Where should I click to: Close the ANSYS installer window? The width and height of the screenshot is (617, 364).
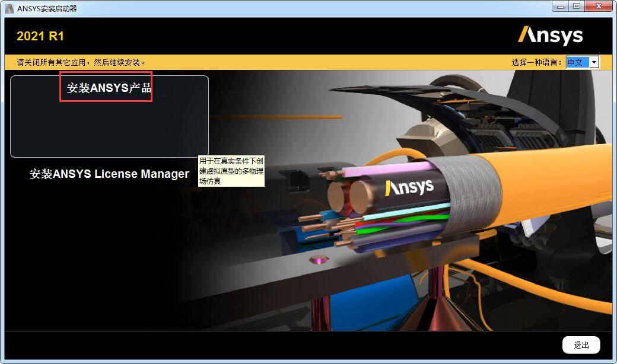(599, 7)
